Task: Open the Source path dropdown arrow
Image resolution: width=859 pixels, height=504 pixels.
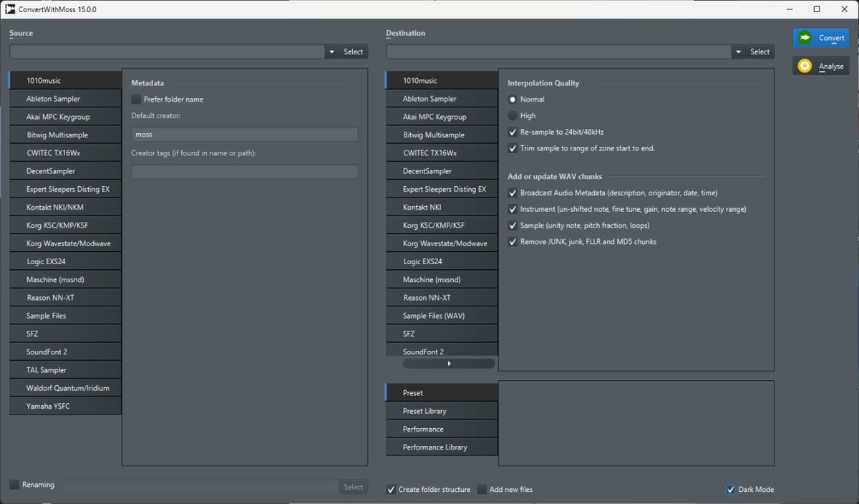Action: (331, 52)
